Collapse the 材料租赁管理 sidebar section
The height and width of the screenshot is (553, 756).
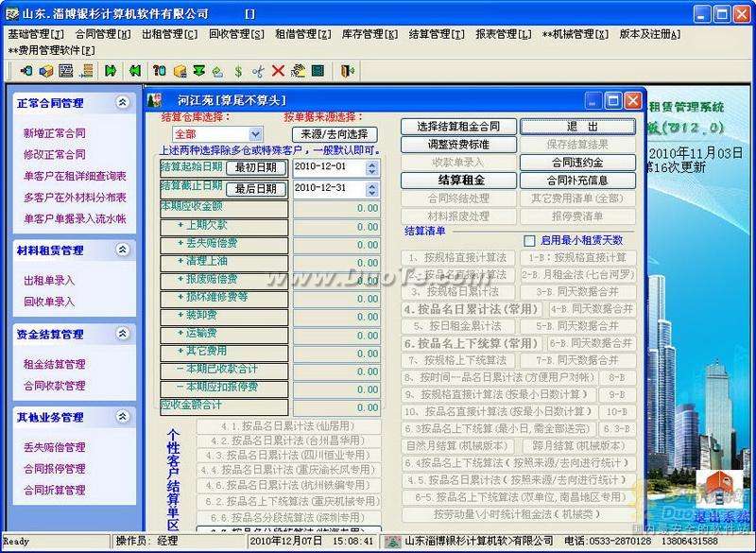click(123, 250)
